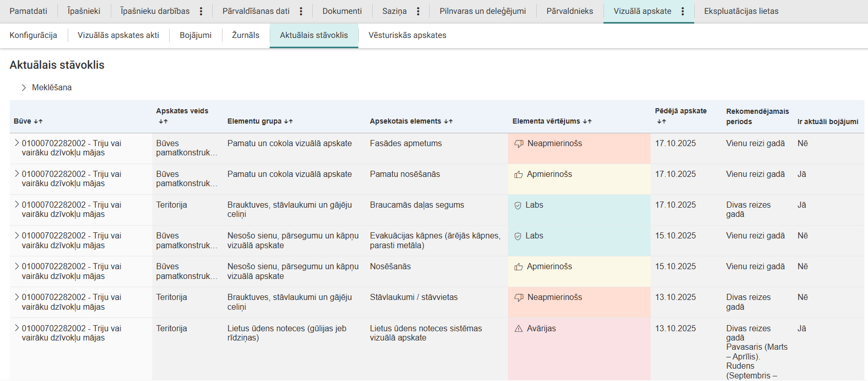The image size is (868, 381).
Task: Expand the Fasādes apmetums row
Action: (x=17, y=143)
